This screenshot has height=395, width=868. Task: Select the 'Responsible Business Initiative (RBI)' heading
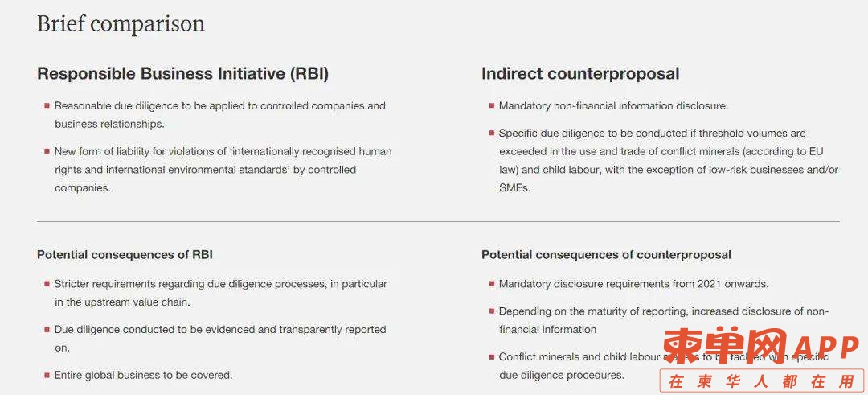[x=182, y=74]
